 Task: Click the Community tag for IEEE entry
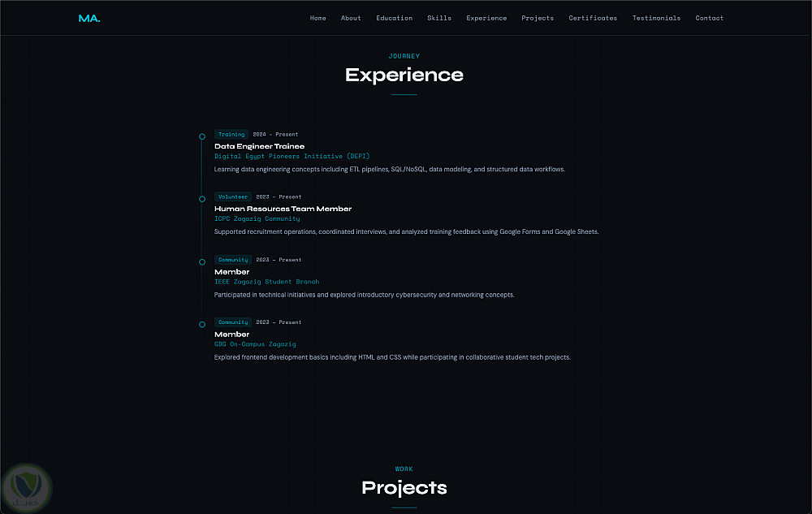[233, 260]
